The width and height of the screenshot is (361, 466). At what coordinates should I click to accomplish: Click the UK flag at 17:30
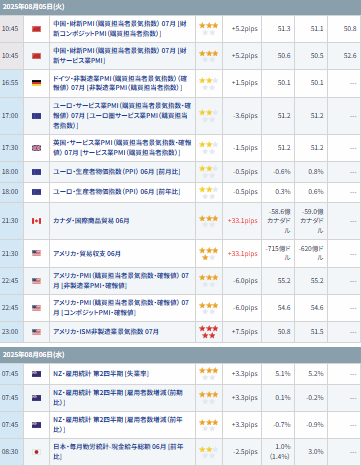[x=36, y=148]
